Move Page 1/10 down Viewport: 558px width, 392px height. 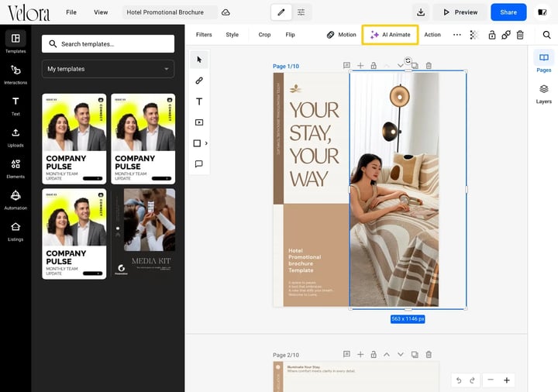(x=401, y=66)
